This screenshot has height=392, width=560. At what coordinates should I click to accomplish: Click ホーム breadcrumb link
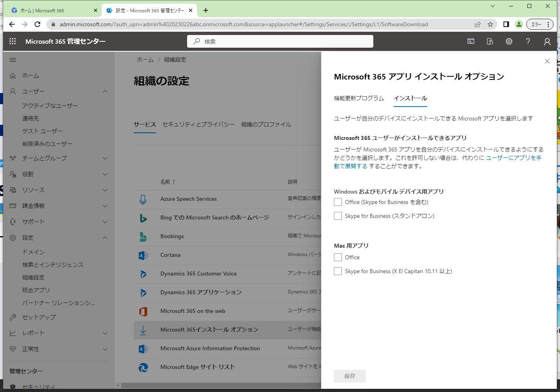click(x=145, y=60)
